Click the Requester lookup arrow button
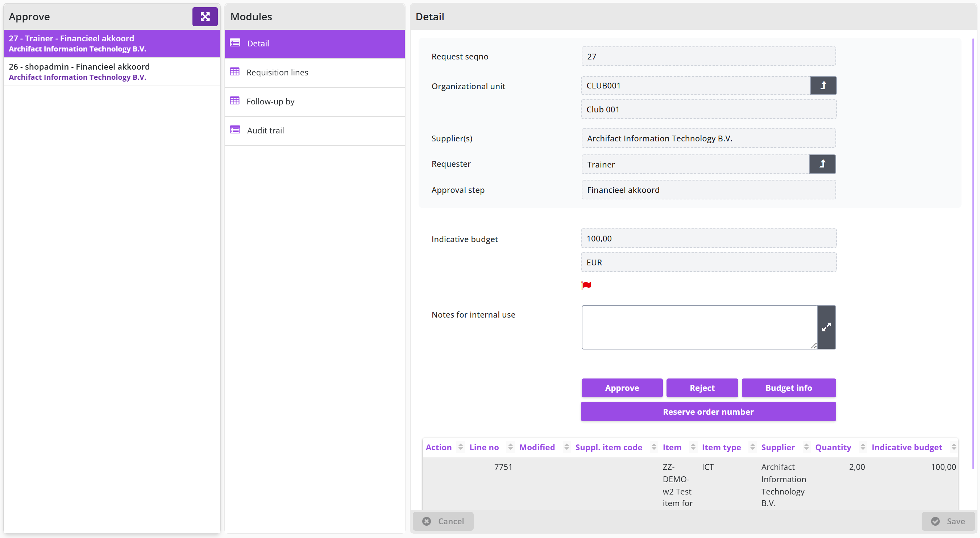 point(822,164)
